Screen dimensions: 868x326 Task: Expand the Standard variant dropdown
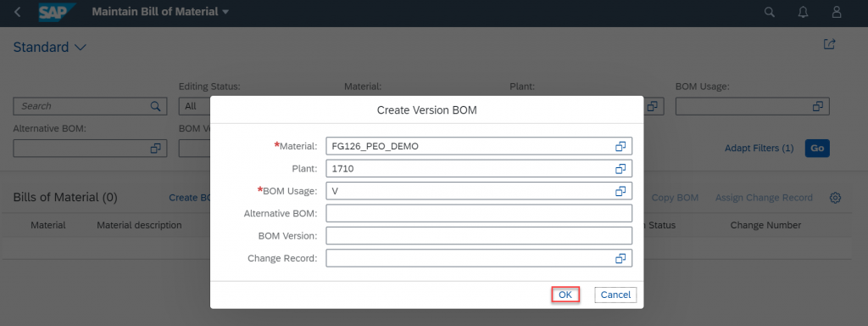tap(81, 48)
